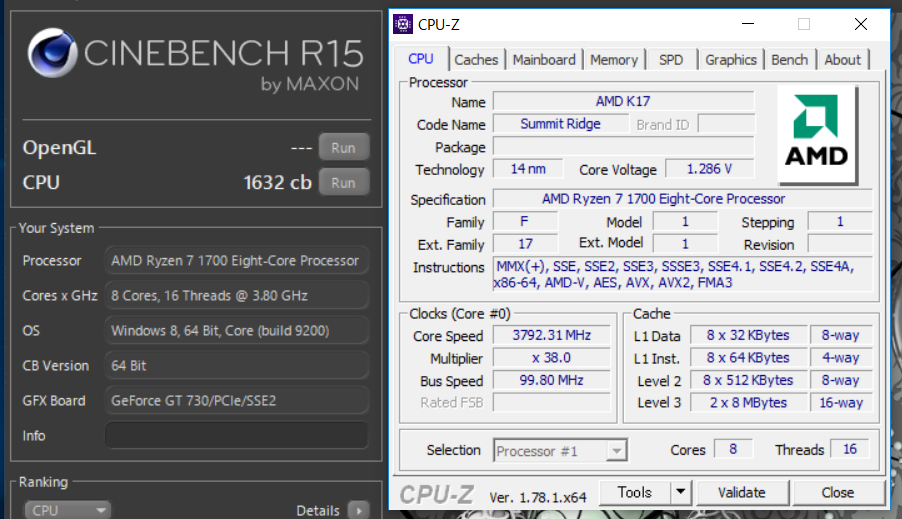Image resolution: width=902 pixels, height=519 pixels.
Task: Open the Graphics tab
Action: [731, 60]
